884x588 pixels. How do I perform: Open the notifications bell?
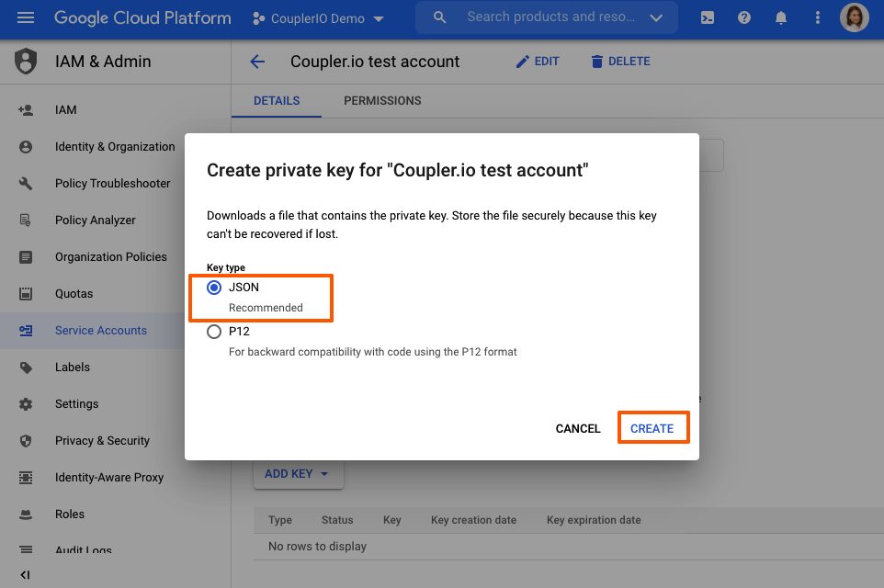(x=781, y=17)
